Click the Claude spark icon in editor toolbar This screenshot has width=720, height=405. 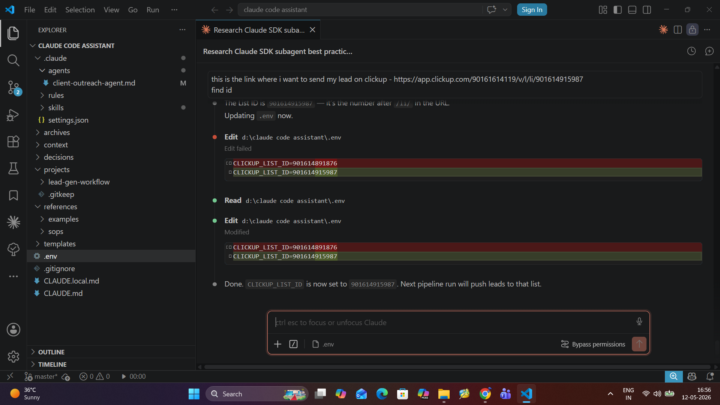click(664, 30)
